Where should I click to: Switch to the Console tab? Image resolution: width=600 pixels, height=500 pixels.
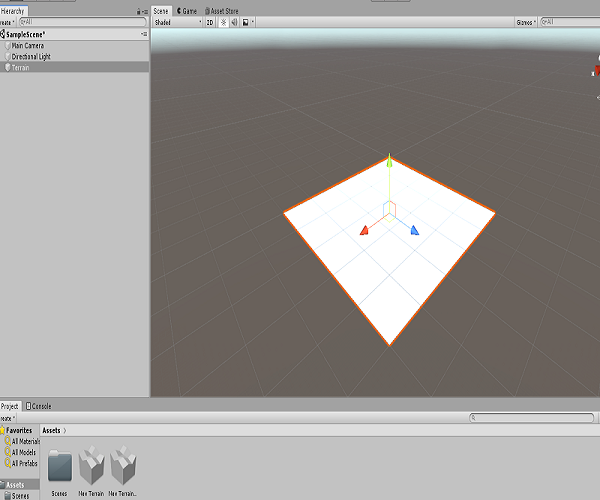(x=38, y=406)
